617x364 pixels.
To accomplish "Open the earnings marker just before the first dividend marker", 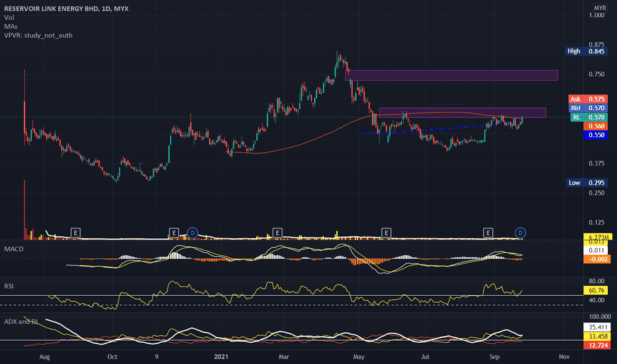I will click(173, 233).
